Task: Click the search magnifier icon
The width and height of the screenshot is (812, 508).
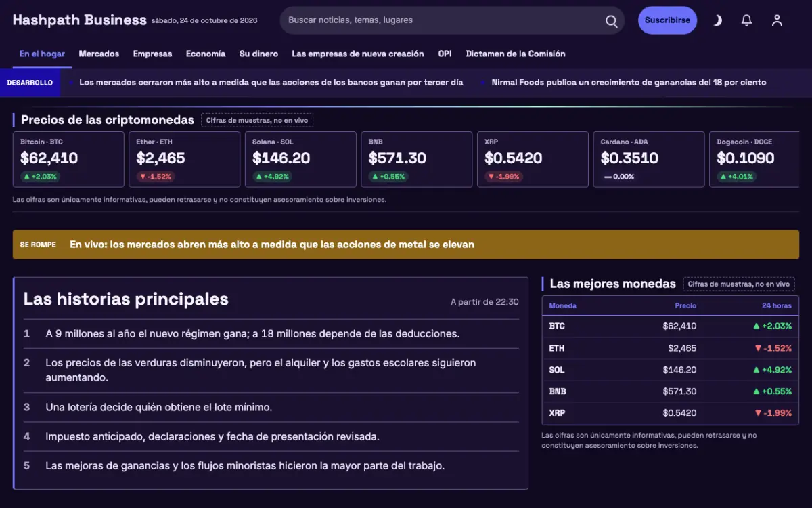Action: [611, 20]
